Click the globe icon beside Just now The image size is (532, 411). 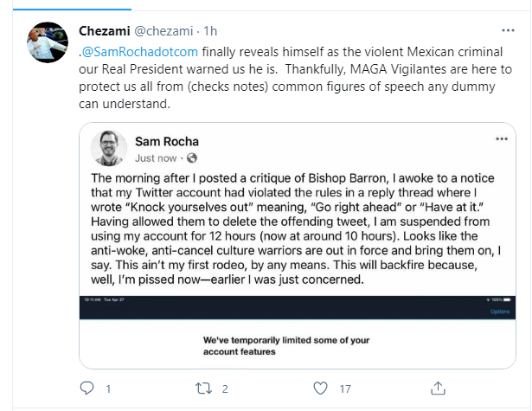(191, 158)
